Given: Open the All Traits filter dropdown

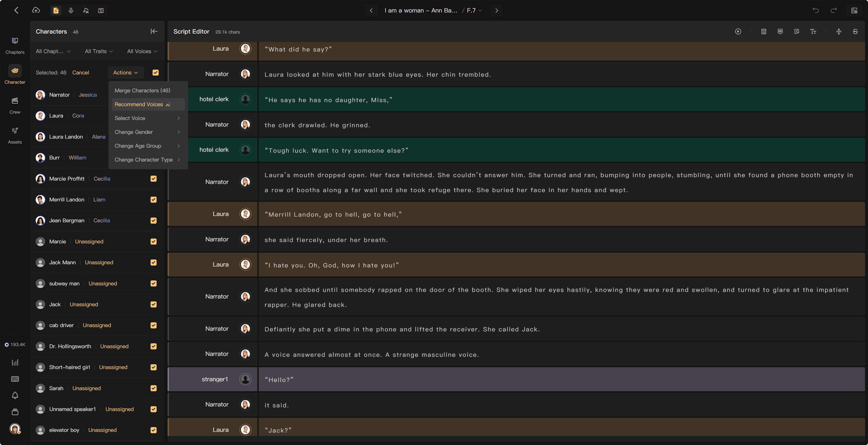Looking at the screenshot, I should click(99, 51).
